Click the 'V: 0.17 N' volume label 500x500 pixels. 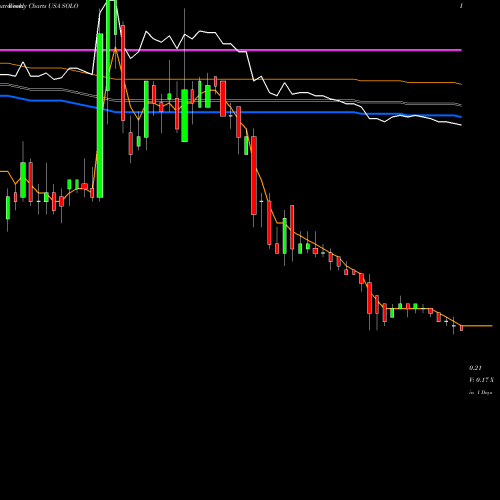coord(481,380)
